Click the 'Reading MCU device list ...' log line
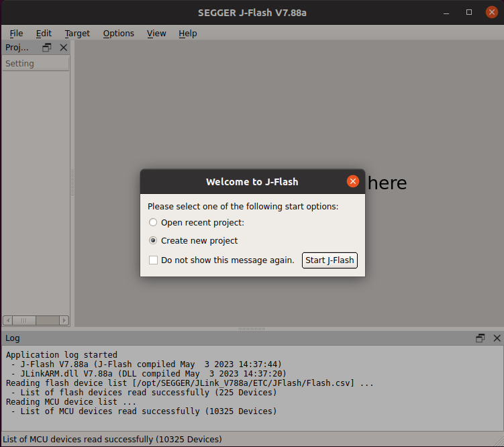This screenshot has height=447, width=504. 71,401
